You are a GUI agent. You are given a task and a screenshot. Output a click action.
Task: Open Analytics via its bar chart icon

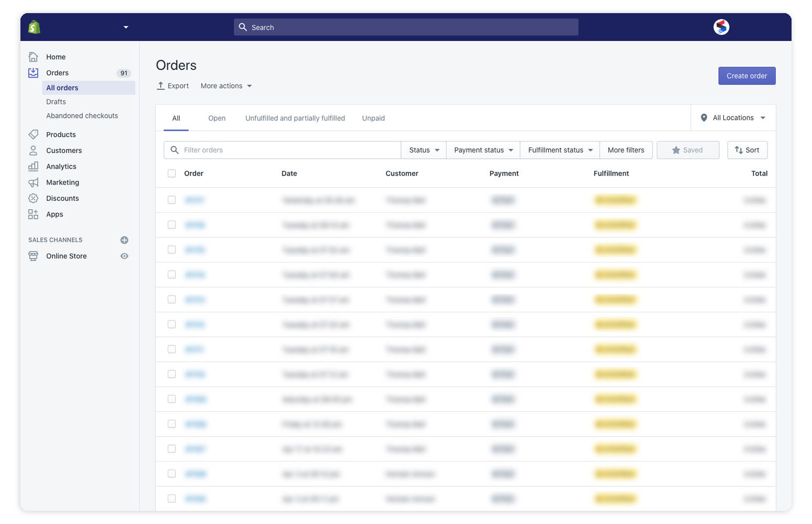33,166
